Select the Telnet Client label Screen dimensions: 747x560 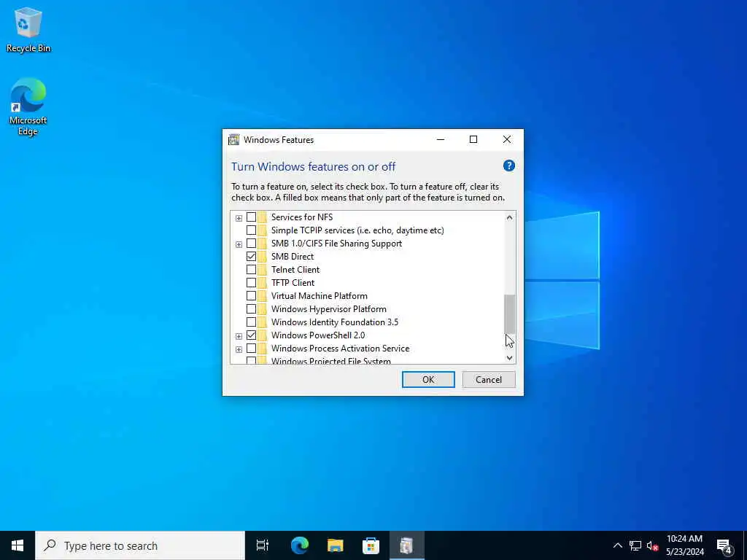295,270
